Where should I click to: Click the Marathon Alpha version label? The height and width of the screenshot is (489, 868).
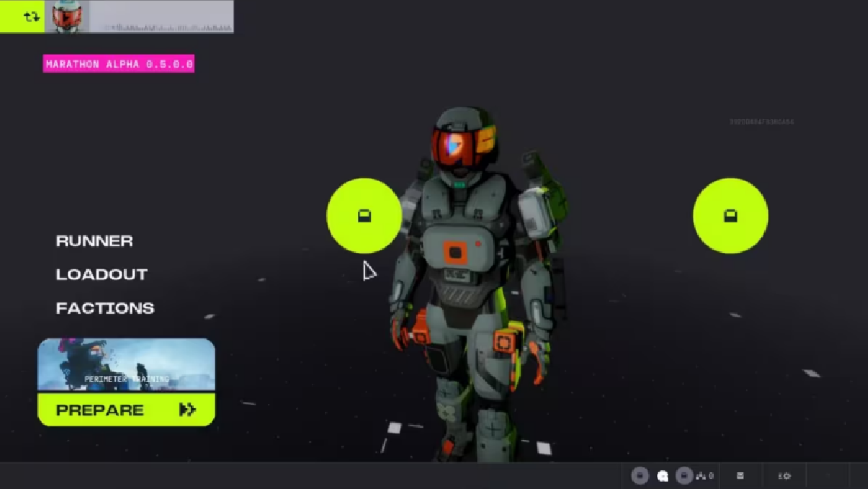[118, 64]
